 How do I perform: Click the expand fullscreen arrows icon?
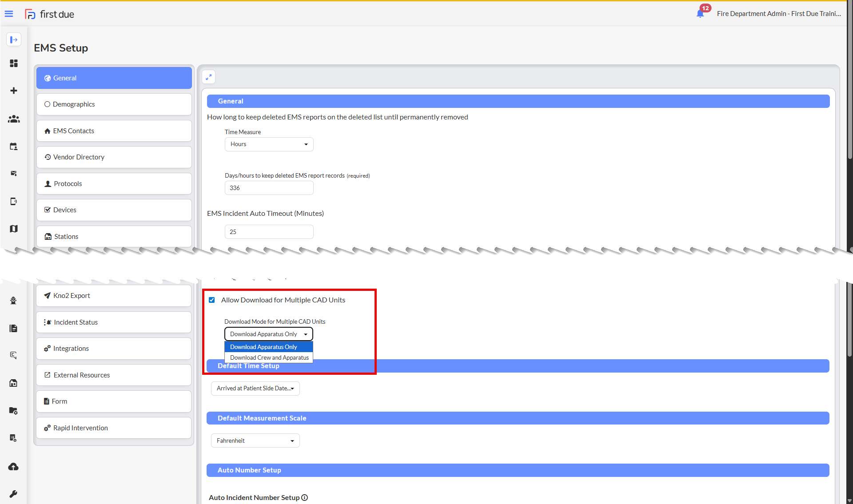tap(209, 77)
